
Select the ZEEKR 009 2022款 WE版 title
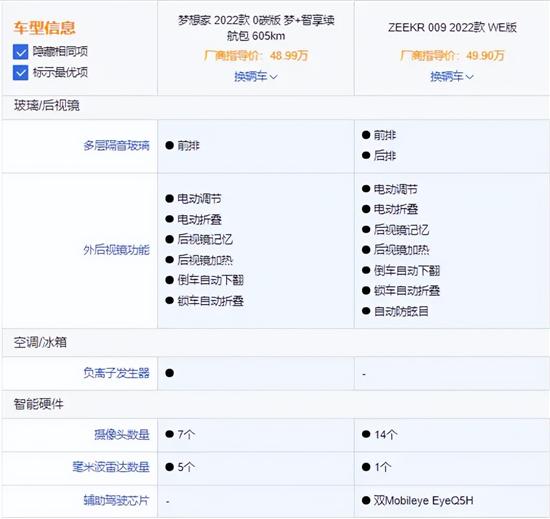coord(452,27)
